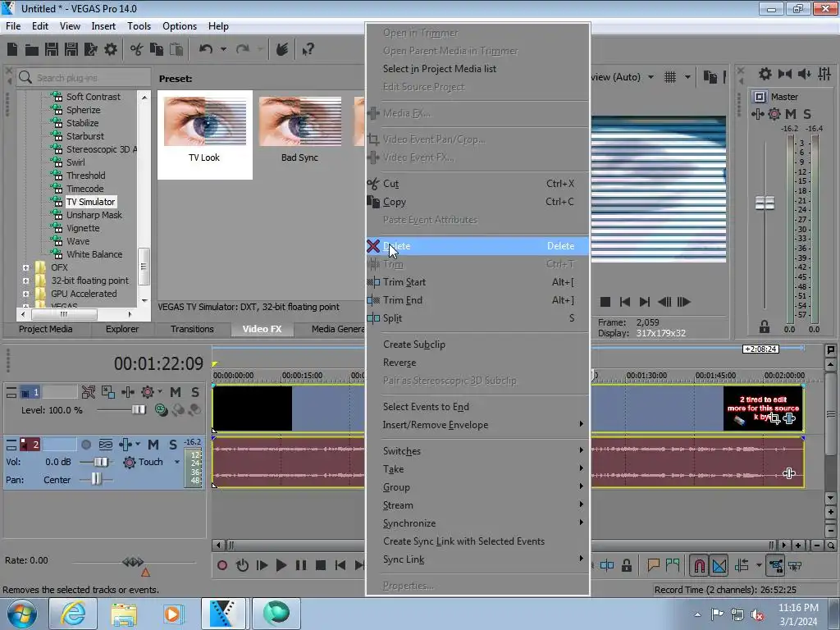Click the timeline Record button
840x630 pixels.
[222, 565]
